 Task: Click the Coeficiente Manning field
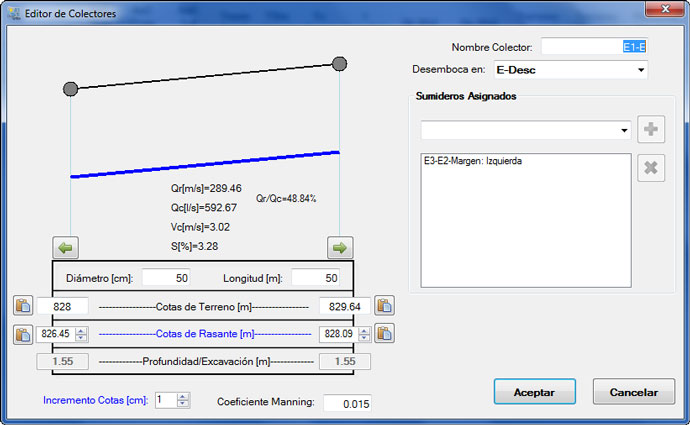[x=339, y=403]
